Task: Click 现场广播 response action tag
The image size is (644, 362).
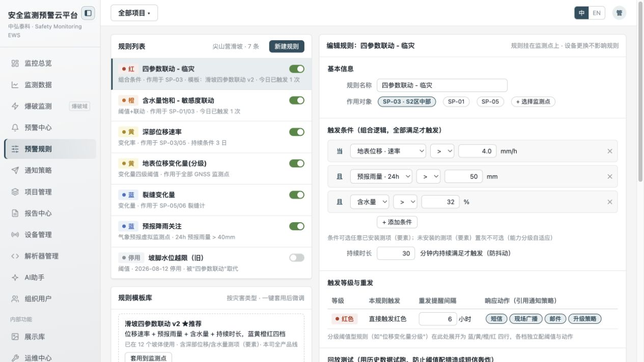Action: tap(526, 319)
